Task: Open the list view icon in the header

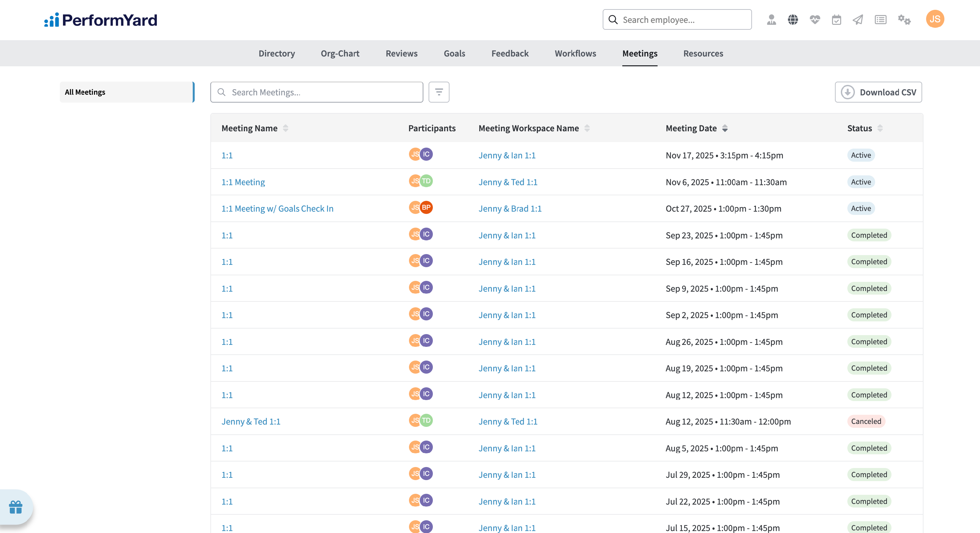Action: coord(880,19)
